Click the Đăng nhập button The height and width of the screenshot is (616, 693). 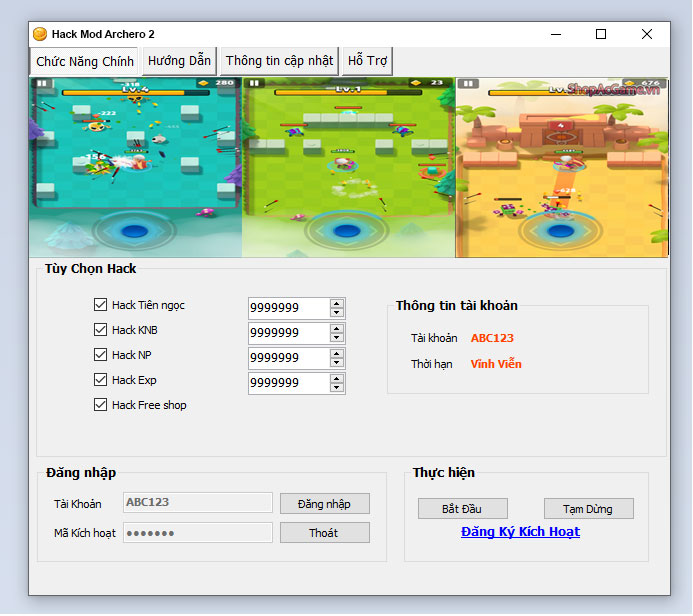pyautogui.click(x=324, y=504)
